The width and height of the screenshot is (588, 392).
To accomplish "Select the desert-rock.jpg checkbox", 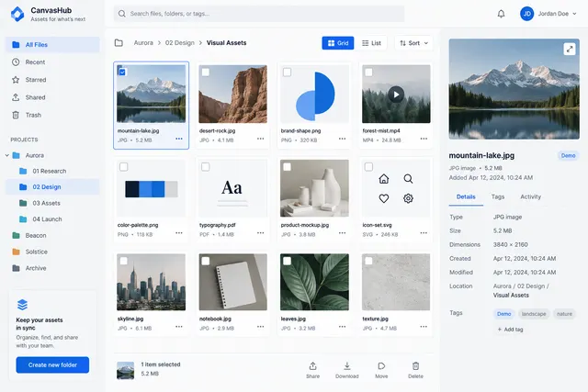I will [x=206, y=72].
